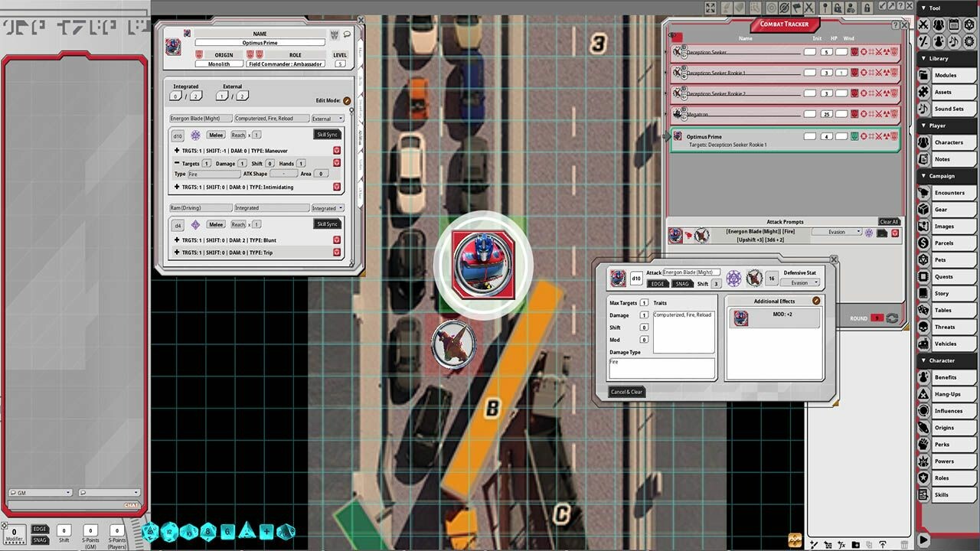The image size is (980, 551).
Task: Click Clear All in Attack Prompts
Action: pos(888,222)
